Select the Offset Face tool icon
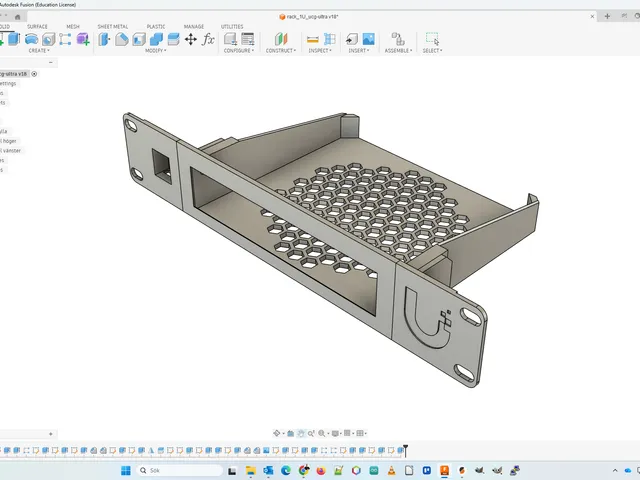This screenshot has width=640, height=480. pos(173,39)
